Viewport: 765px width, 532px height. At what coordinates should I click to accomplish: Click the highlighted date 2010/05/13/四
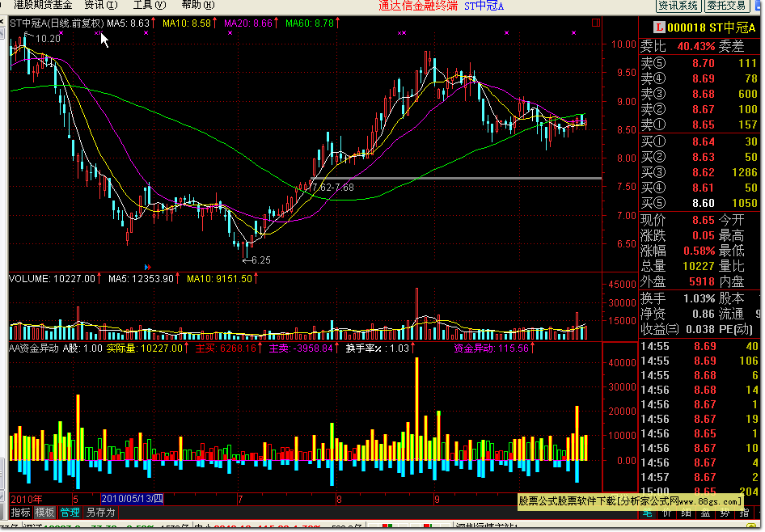(x=132, y=499)
